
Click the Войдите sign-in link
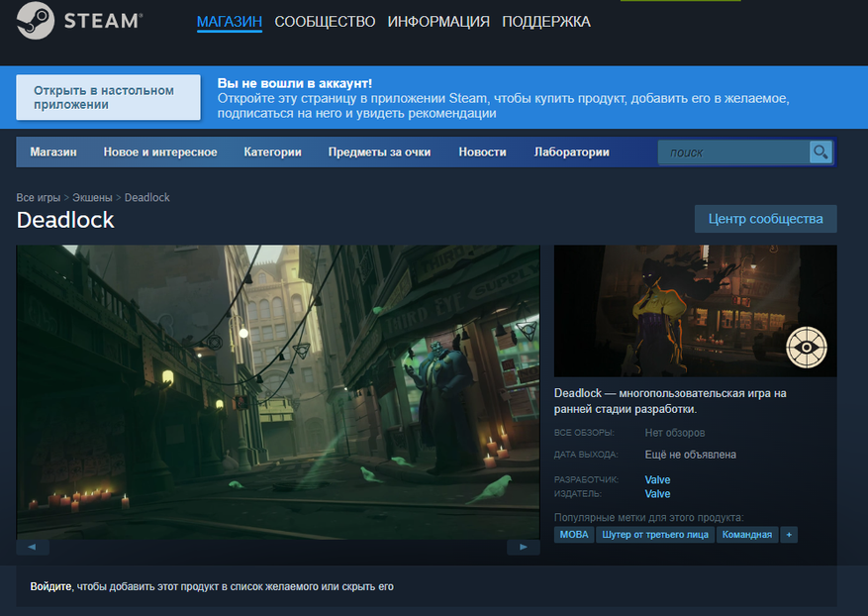[x=50, y=586]
